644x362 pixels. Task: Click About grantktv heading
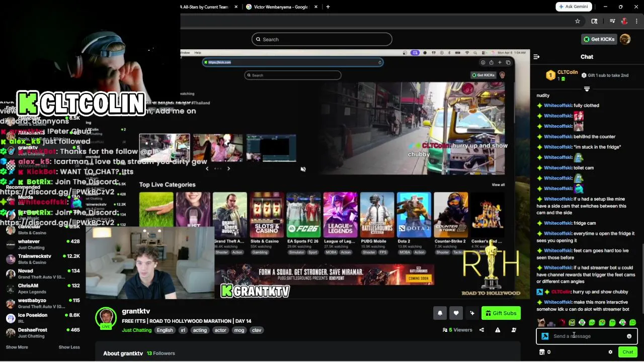coord(123,353)
